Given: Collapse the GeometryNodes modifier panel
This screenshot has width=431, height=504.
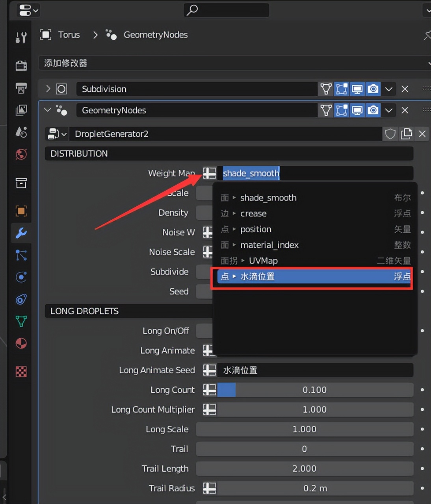Looking at the screenshot, I should coord(47,110).
